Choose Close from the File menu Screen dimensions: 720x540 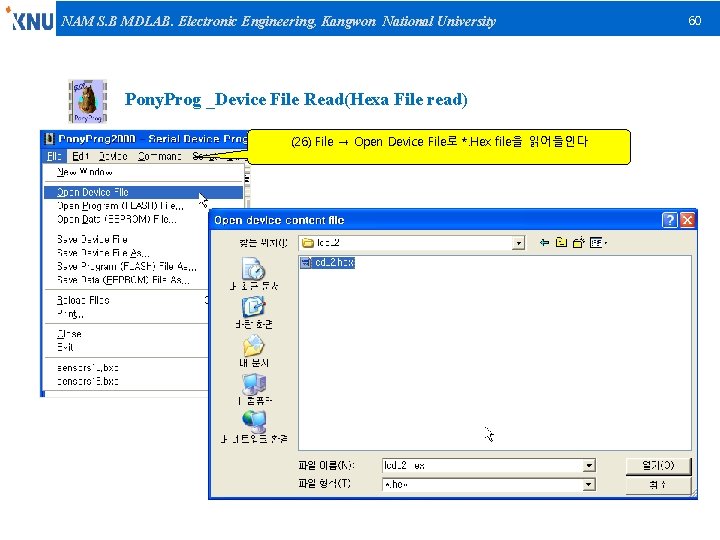point(69,334)
